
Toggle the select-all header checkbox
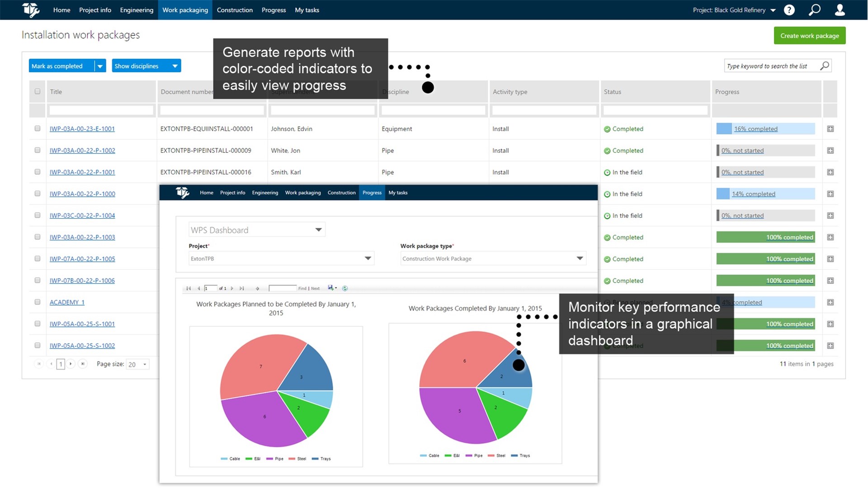click(38, 91)
